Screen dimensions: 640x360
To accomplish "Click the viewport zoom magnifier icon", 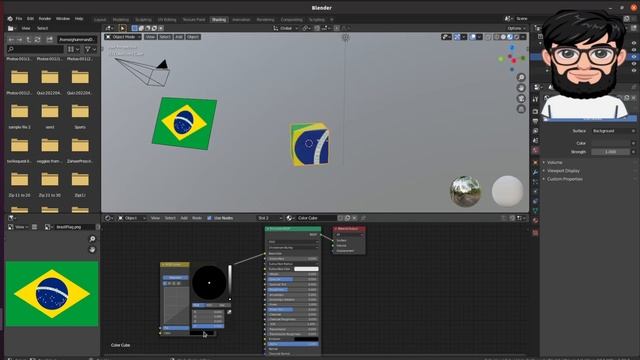I will 521,78.
